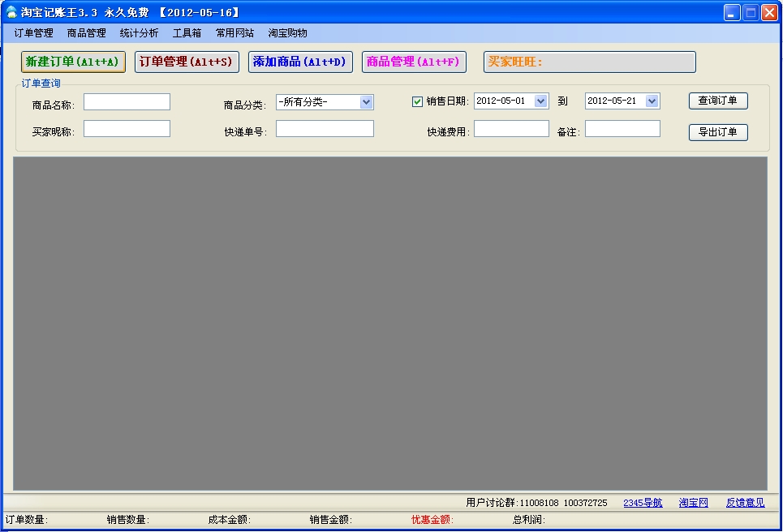
Task: Focus the 快递费用 input field
Action: click(x=511, y=129)
